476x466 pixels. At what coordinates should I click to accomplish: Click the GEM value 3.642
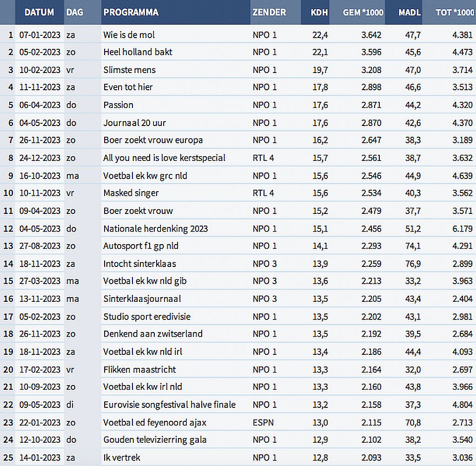(371, 35)
